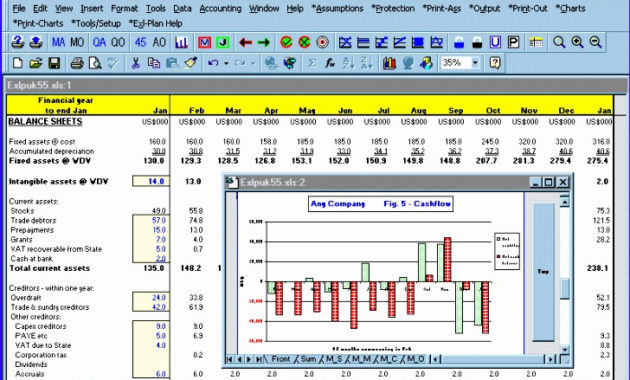Click the plain magnifier zoom icon
630x380 pixels.
click(x=559, y=42)
